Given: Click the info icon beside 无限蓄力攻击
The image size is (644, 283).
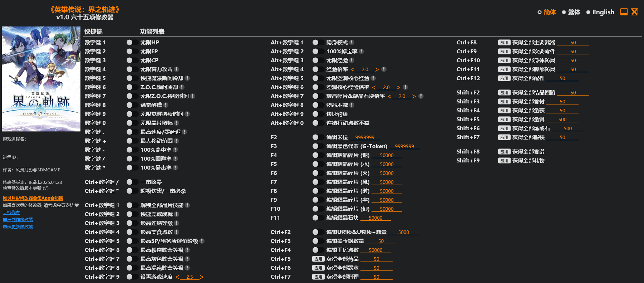Looking at the screenshot, I should click(177, 69).
